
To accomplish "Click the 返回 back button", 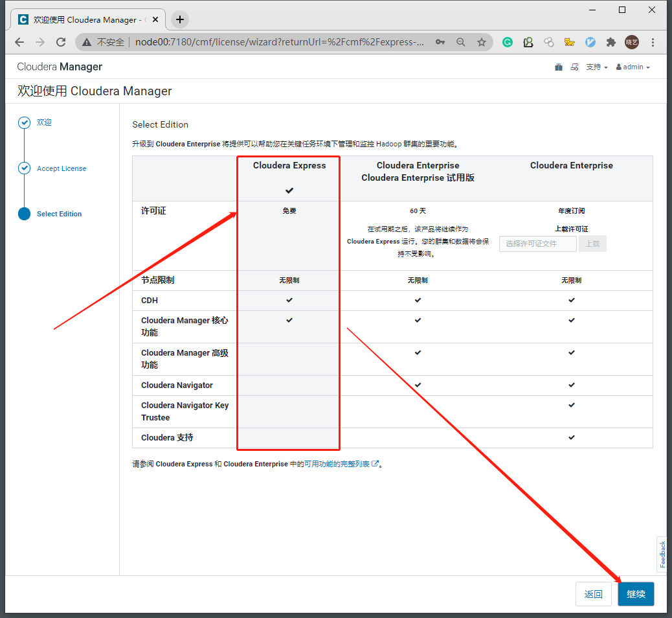I will (x=594, y=594).
